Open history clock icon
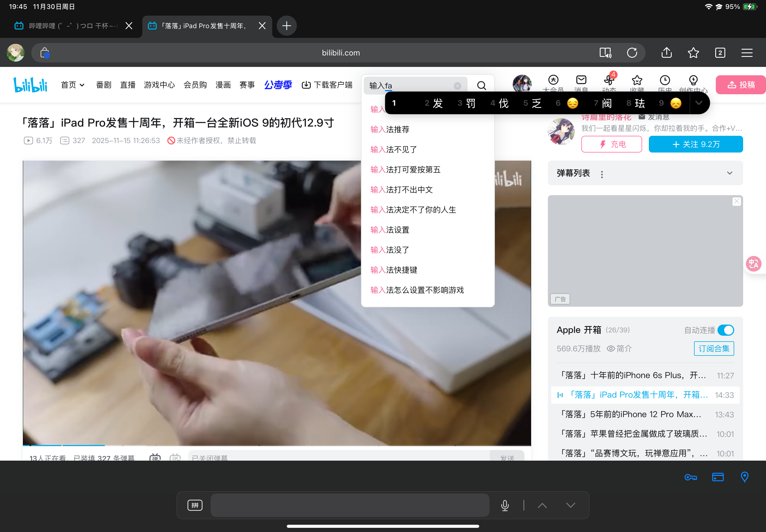 pos(665,80)
